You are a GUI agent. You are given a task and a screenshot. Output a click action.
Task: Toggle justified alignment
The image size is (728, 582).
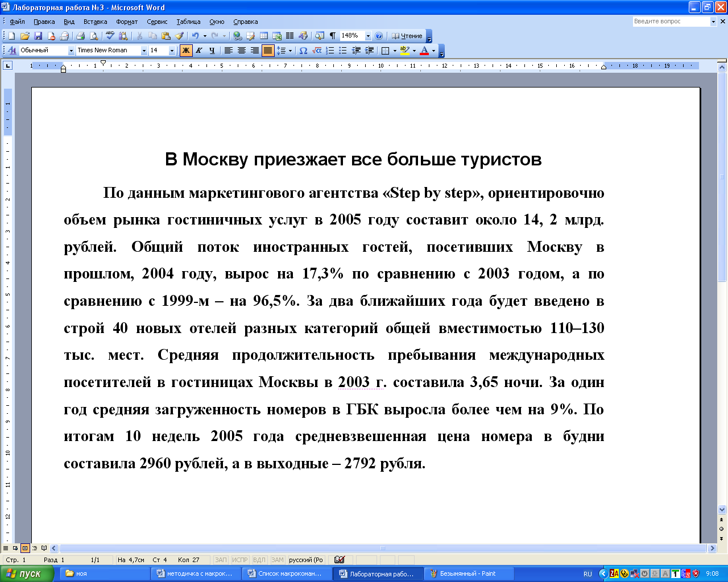(x=268, y=51)
